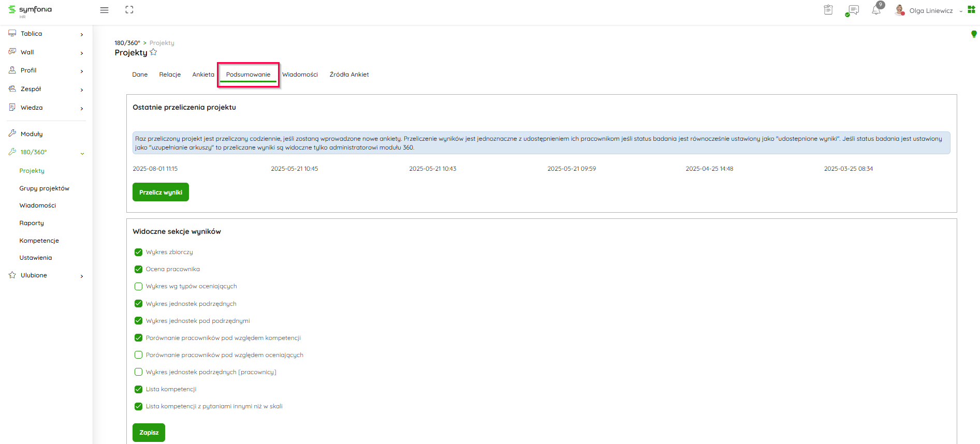Screen dimensions: 980x444
Task: Click the green lightbulb hint icon
Action: 974,34
